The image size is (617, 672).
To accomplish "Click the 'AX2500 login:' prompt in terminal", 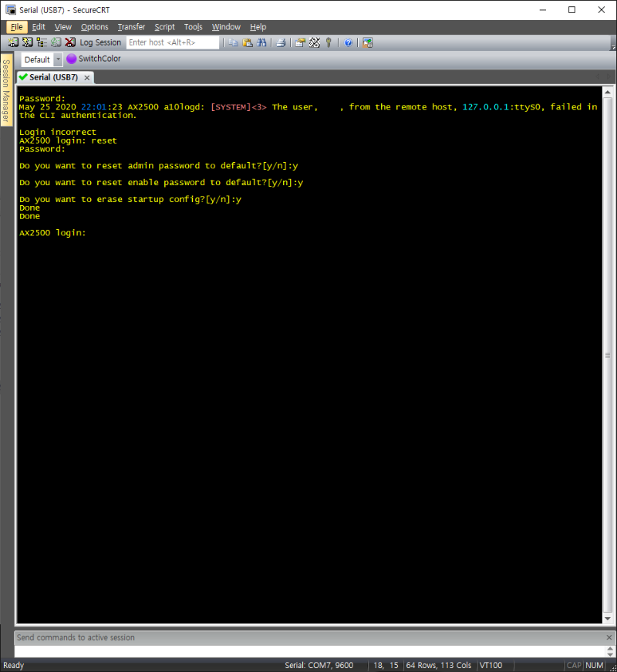I will coord(52,233).
